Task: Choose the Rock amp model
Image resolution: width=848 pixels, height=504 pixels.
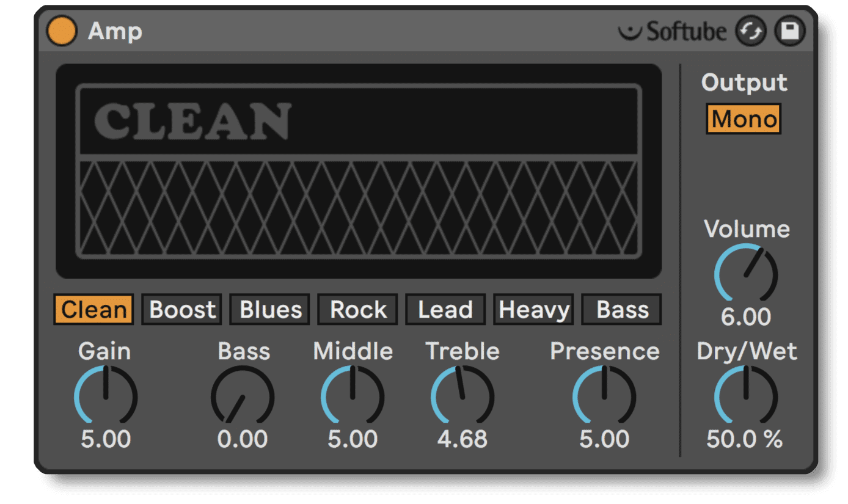Action: [358, 310]
